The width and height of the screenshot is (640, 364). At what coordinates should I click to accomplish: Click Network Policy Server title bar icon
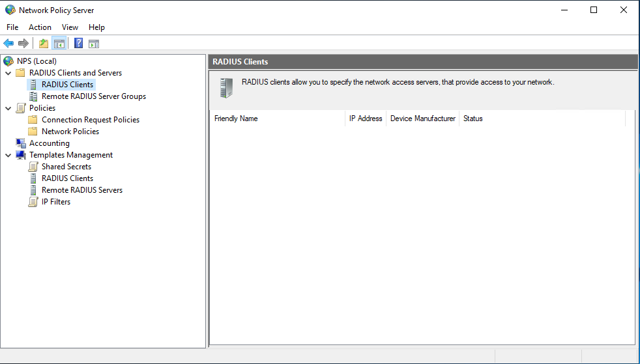[10, 10]
